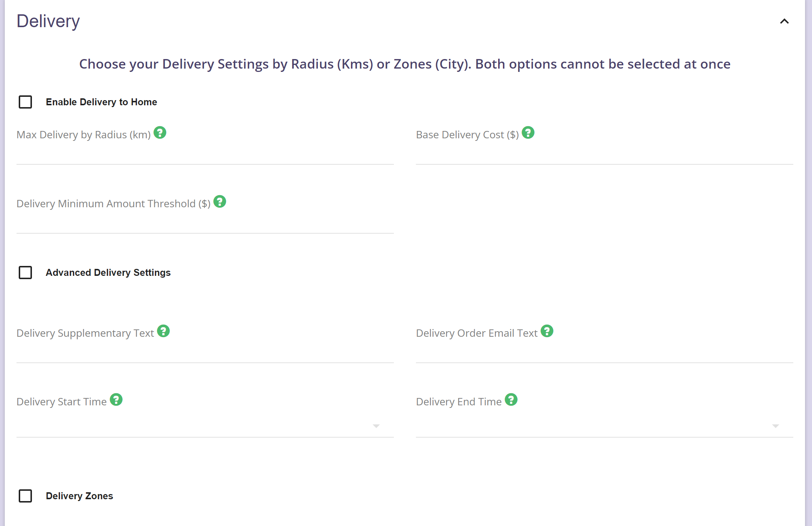Click the Delivery Order Email Text field
This screenshot has width=812, height=526.
[605, 353]
